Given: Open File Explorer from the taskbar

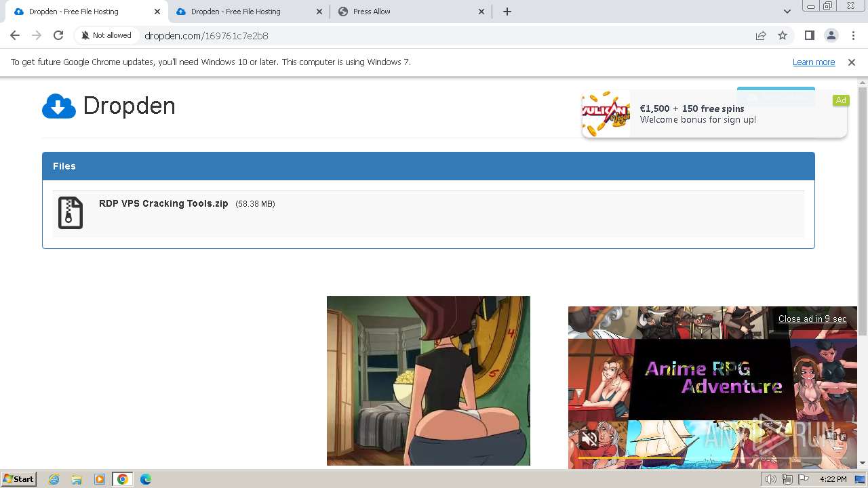Looking at the screenshot, I should [x=77, y=479].
